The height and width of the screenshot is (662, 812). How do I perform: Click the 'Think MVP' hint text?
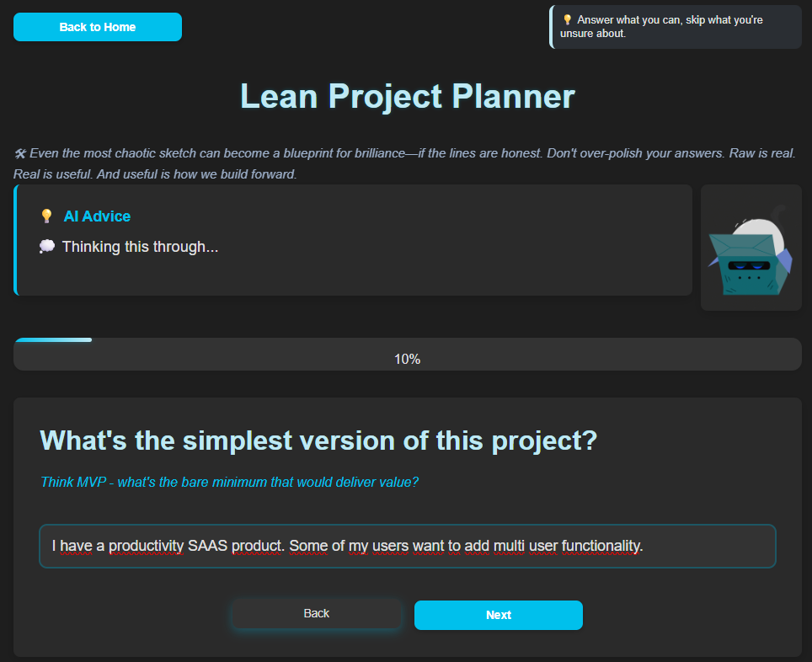(x=229, y=483)
